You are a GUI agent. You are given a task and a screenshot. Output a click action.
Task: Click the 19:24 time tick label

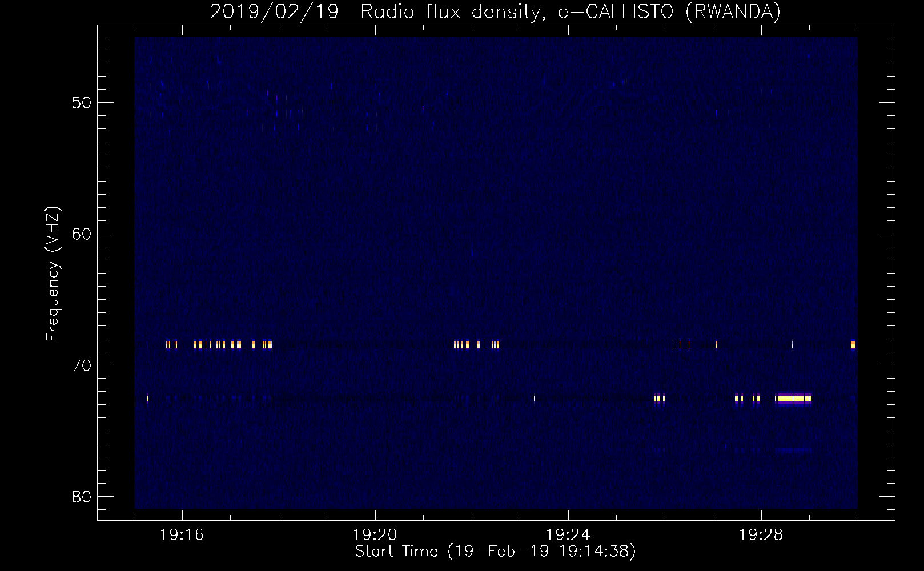[x=568, y=535]
